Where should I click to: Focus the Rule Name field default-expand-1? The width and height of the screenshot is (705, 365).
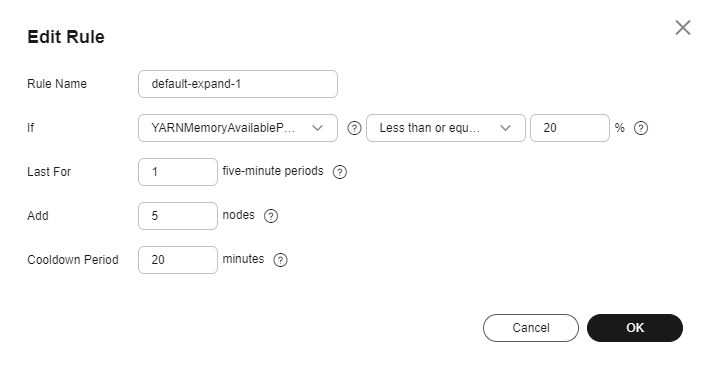coord(238,84)
